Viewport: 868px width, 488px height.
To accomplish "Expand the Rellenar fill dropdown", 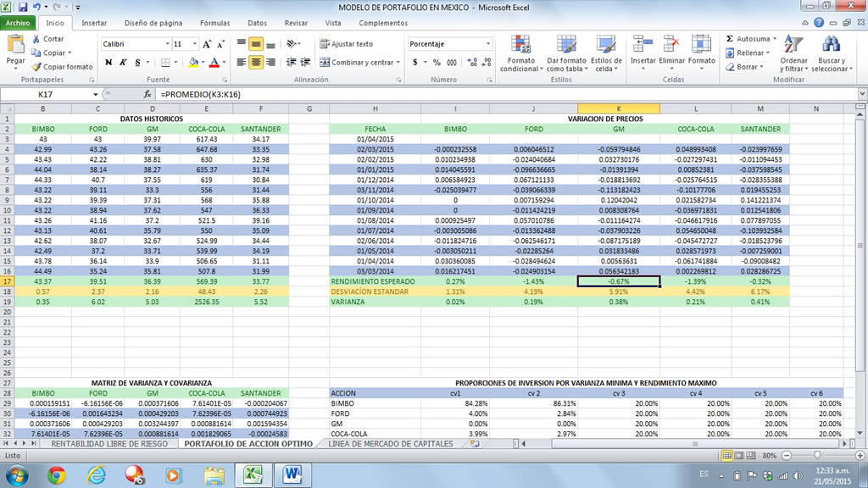I will point(768,53).
